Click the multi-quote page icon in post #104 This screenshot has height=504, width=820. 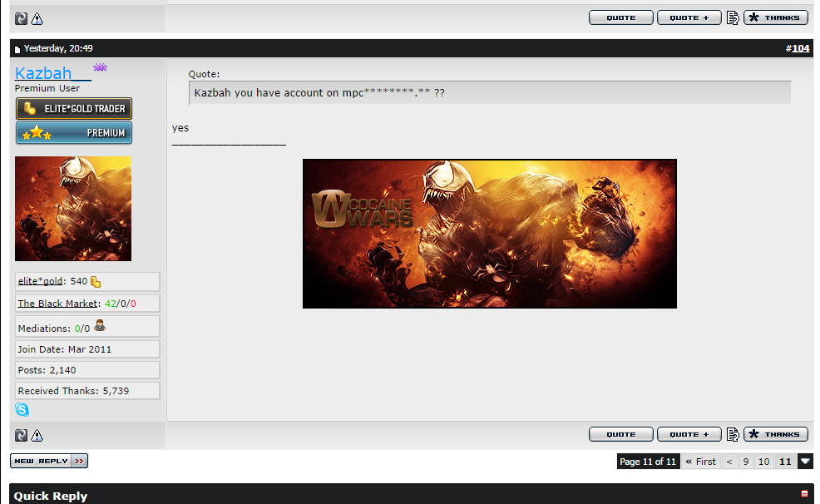point(733,434)
